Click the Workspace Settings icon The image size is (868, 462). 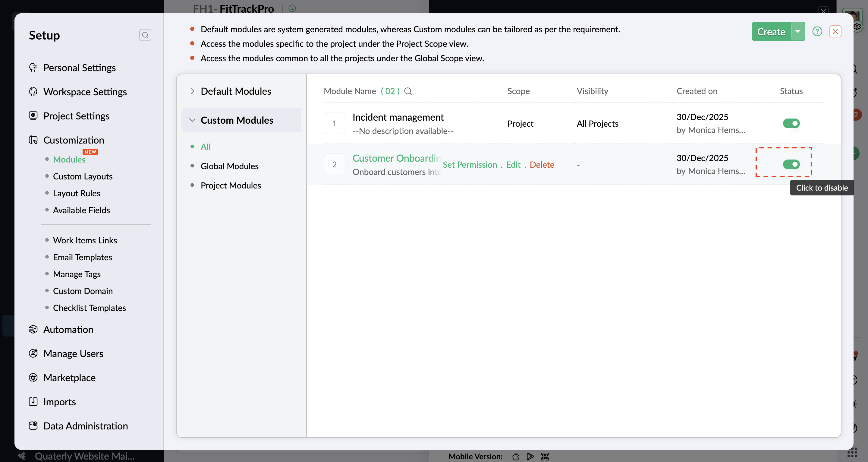(33, 92)
